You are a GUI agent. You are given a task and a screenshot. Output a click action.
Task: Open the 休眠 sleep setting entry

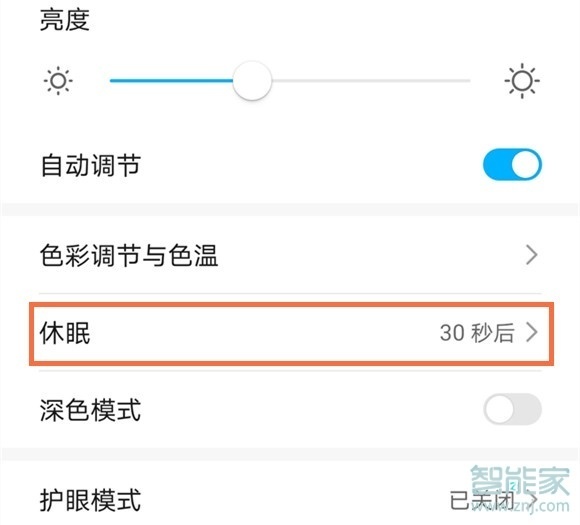[291, 334]
